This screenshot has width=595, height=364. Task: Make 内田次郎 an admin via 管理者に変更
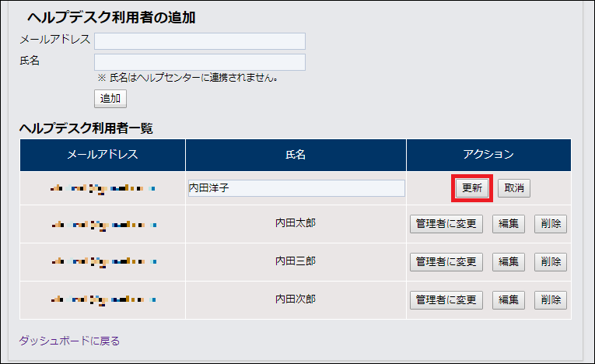(x=446, y=300)
